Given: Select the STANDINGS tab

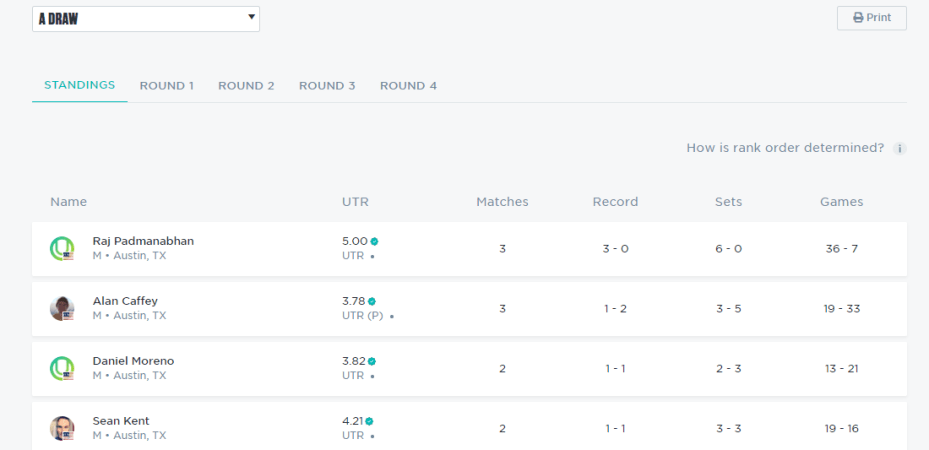Looking at the screenshot, I should coord(79,85).
